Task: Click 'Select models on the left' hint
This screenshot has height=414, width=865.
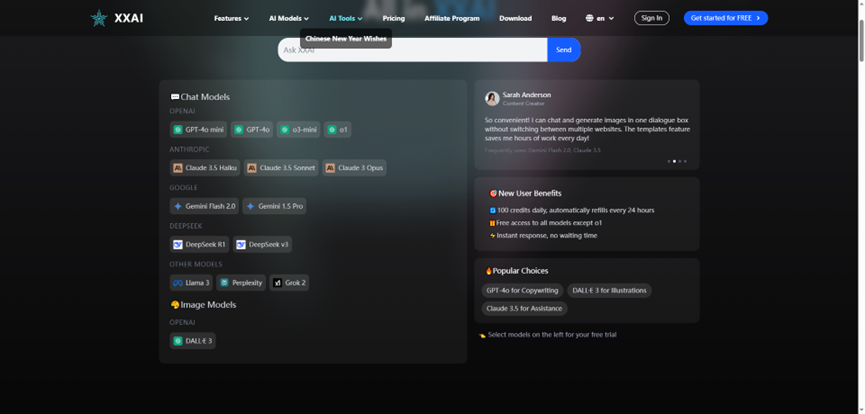Action: (x=552, y=335)
